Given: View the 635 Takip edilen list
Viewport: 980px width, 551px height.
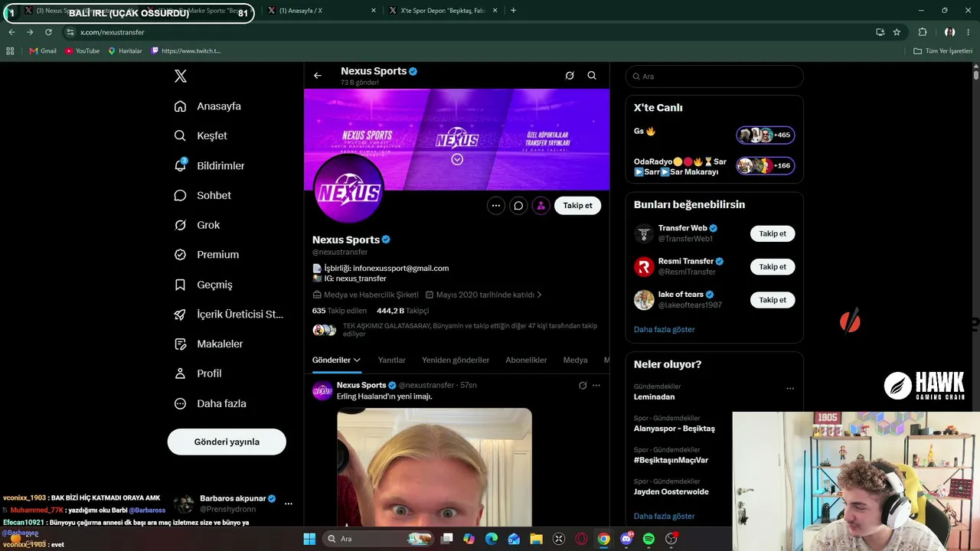Looking at the screenshot, I should (x=339, y=311).
